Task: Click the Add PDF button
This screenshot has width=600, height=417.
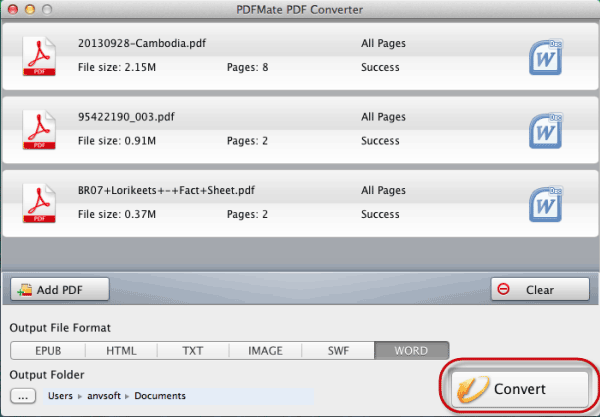Action: [60, 290]
